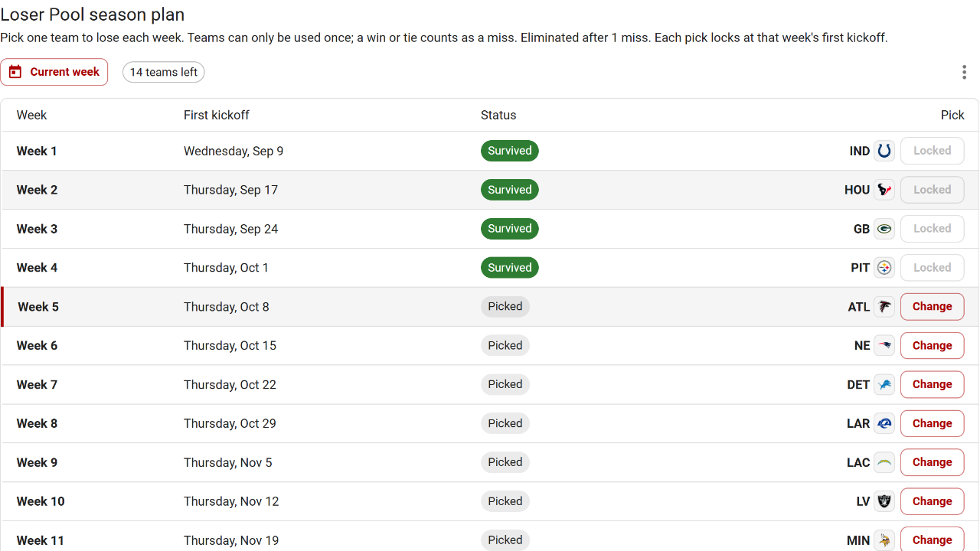
Task: Click the Packers logo in Week 3
Action: (884, 229)
